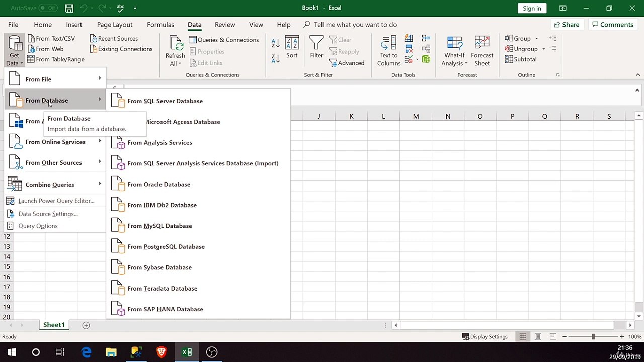Click the Redo arrow icon
Image resolution: width=644 pixels, height=362 pixels.
tap(102, 8)
